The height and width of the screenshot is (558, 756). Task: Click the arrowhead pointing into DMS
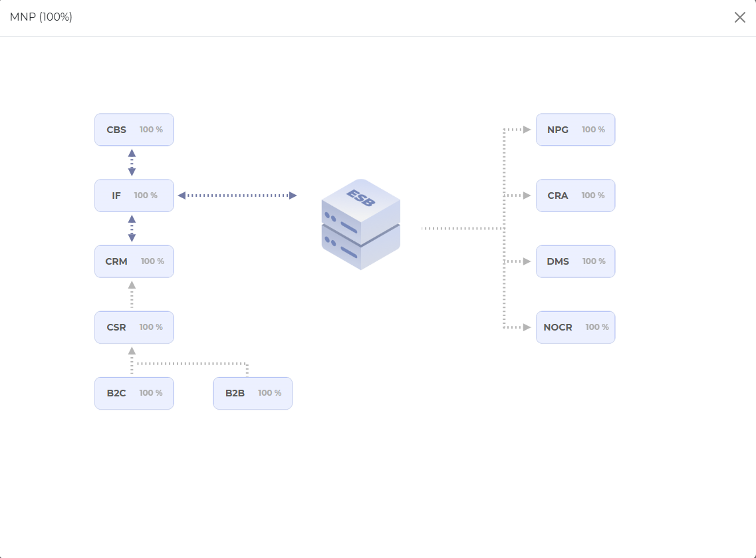[x=527, y=261]
